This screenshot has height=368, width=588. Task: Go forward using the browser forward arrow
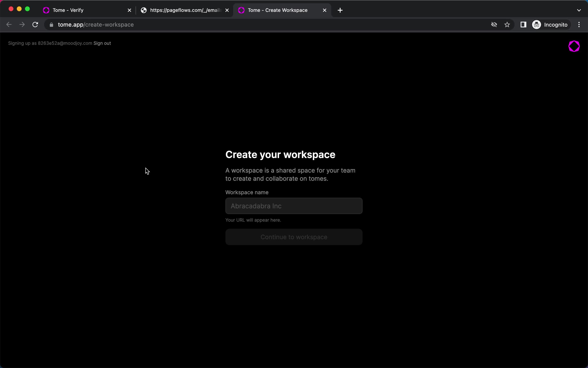click(x=22, y=25)
